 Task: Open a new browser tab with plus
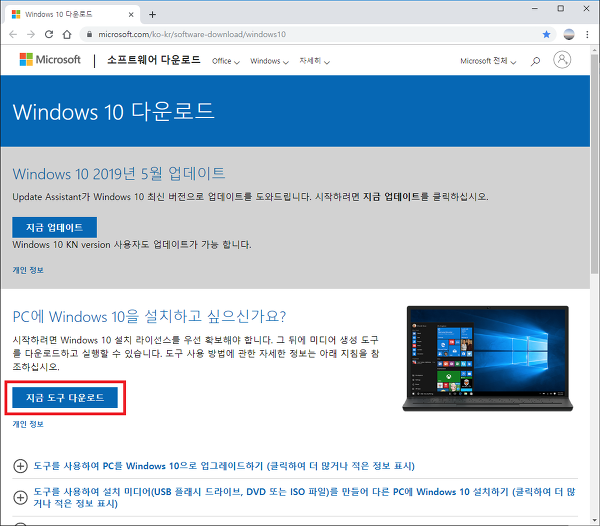(152, 15)
